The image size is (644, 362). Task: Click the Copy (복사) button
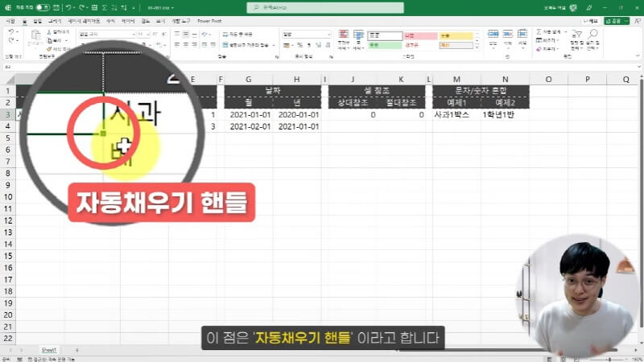[56, 40]
